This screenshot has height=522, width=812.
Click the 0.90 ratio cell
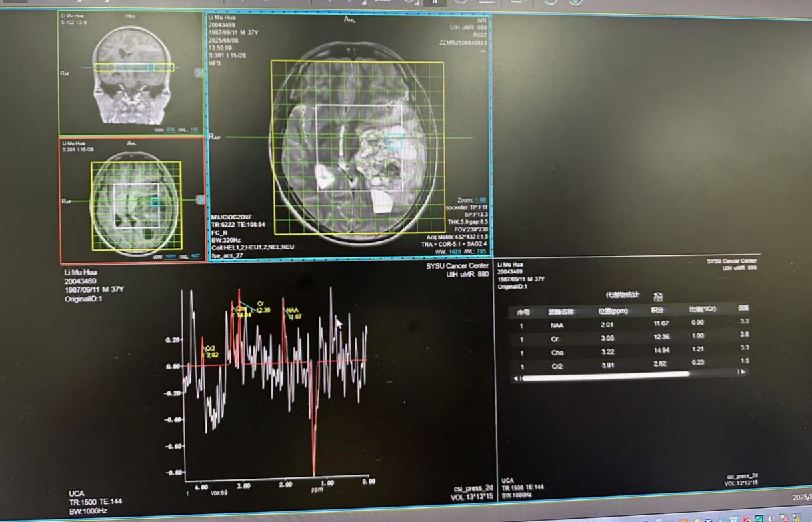(697, 322)
